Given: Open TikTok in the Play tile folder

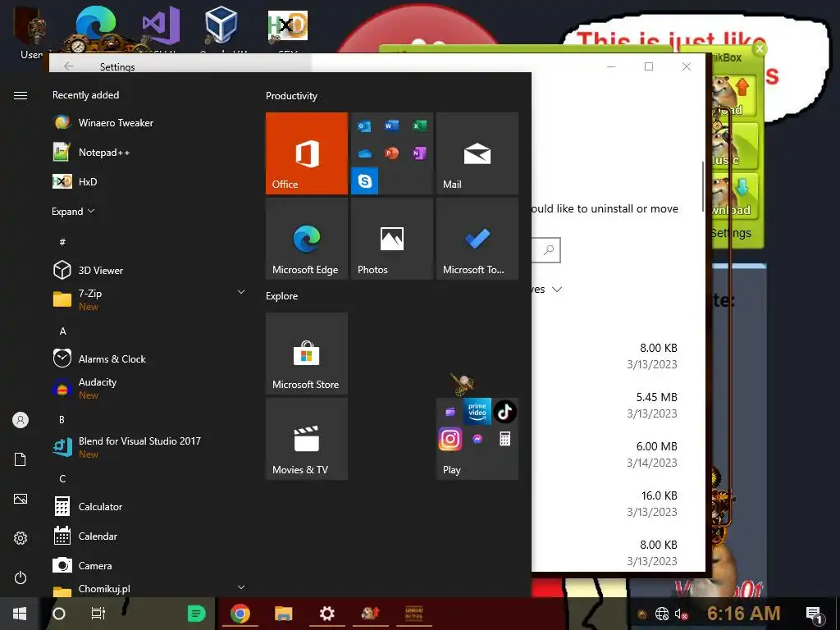Looking at the screenshot, I should click(x=504, y=412).
